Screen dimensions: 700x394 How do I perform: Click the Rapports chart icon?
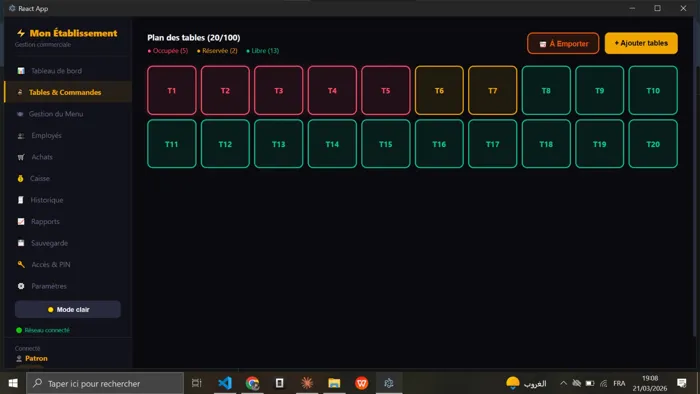pos(21,221)
